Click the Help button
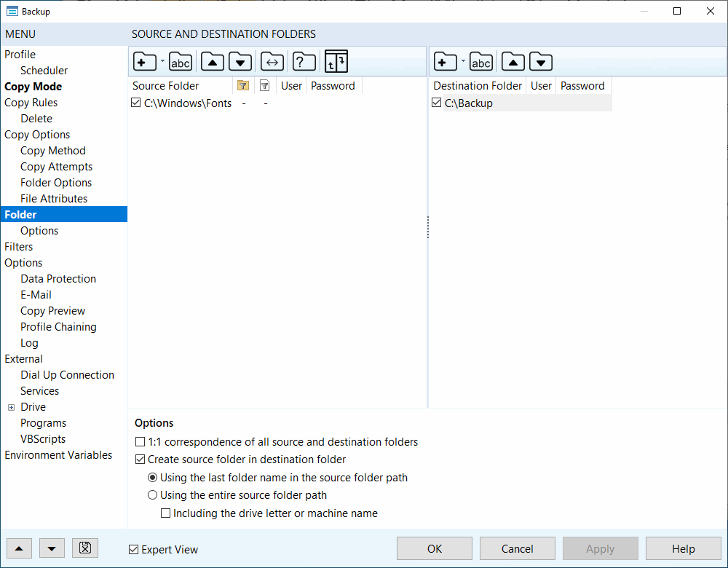 pyautogui.click(x=683, y=548)
